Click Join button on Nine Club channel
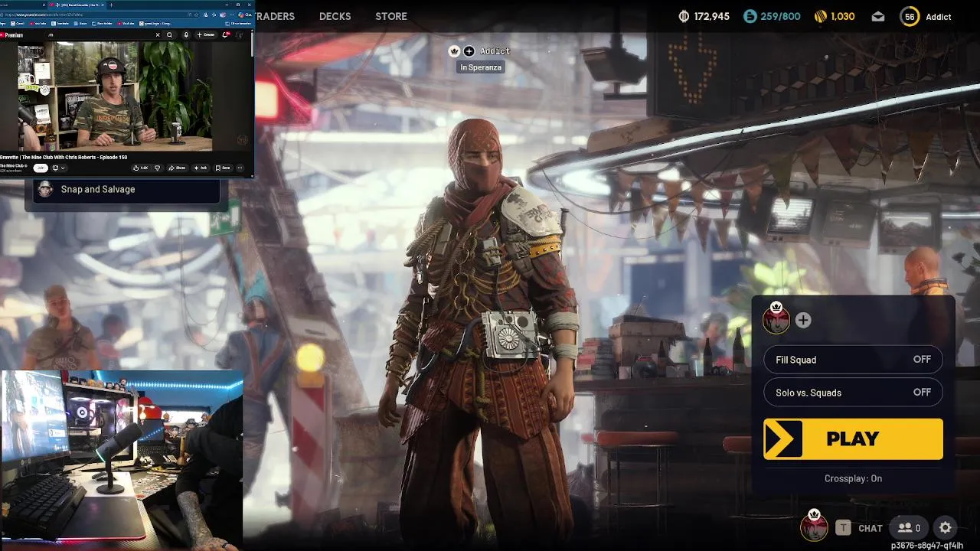 [x=41, y=168]
